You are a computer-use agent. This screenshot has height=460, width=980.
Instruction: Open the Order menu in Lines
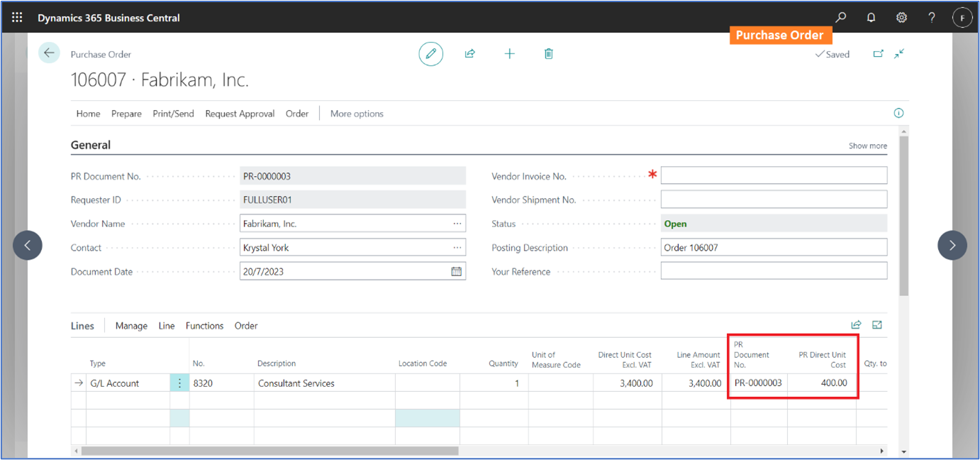246,326
